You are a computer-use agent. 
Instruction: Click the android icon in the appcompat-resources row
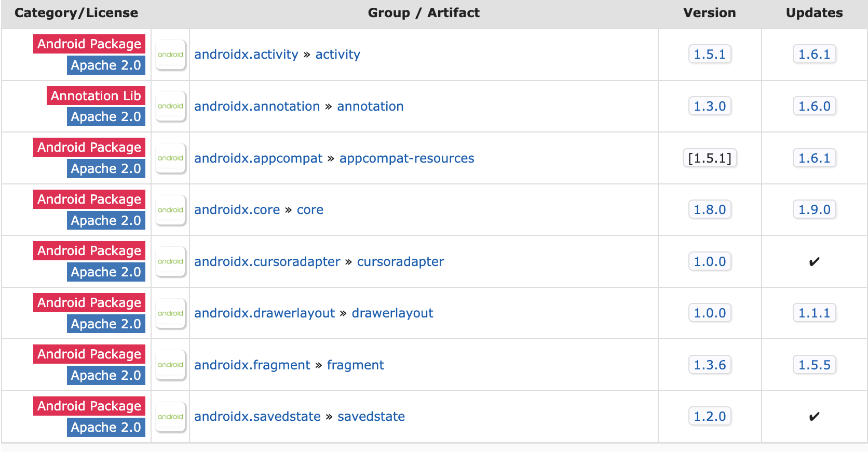[x=170, y=158]
